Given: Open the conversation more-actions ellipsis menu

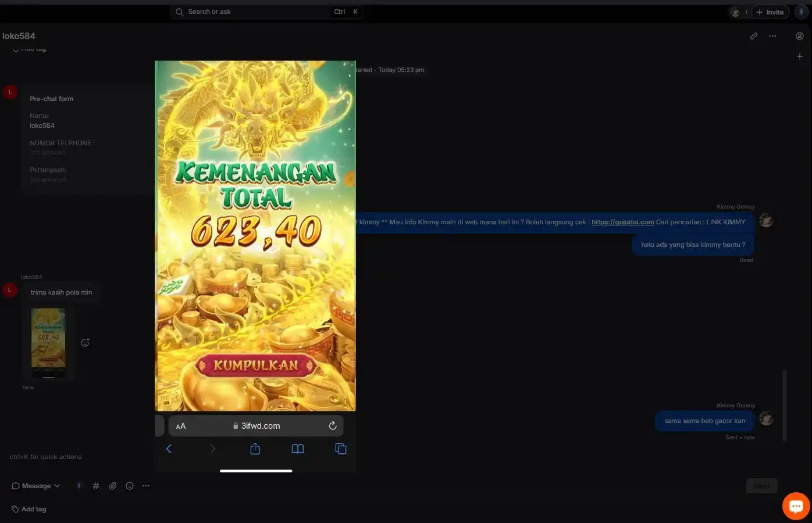Looking at the screenshot, I should (x=772, y=35).
